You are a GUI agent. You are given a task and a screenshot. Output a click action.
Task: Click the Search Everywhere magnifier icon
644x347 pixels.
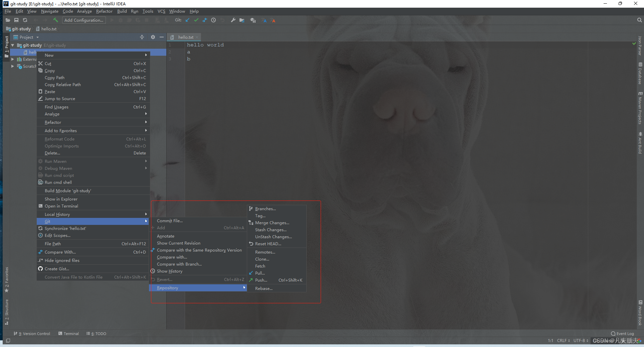click(639, 20)
